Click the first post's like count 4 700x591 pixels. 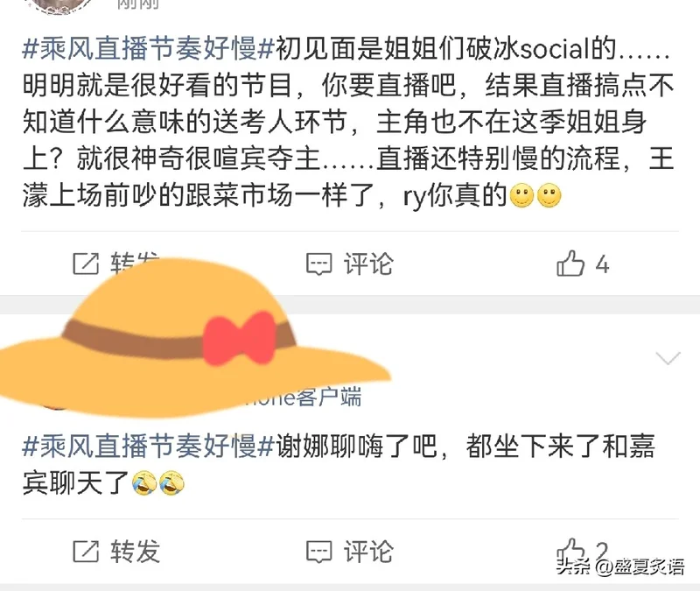(602, 264)
